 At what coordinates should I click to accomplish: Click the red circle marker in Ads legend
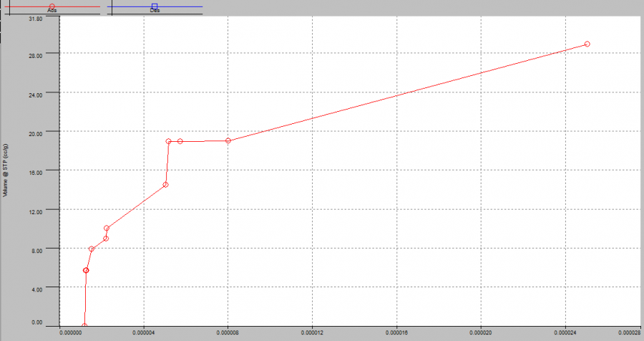(52, 6)
